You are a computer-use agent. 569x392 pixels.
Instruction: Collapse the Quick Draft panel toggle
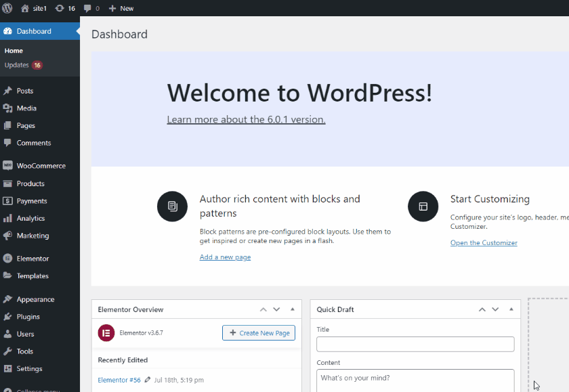[511, 309]
